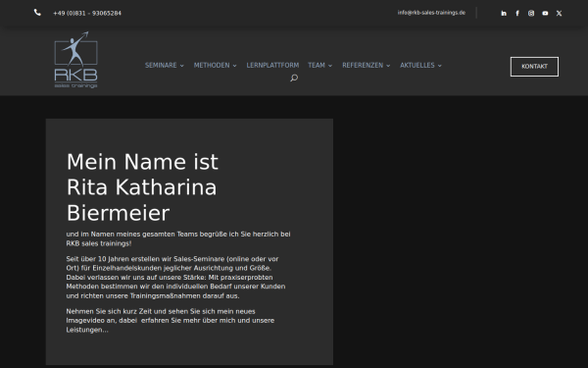
Task: Open the REFERENZEN menu item
Action: [x=363, y=66]
